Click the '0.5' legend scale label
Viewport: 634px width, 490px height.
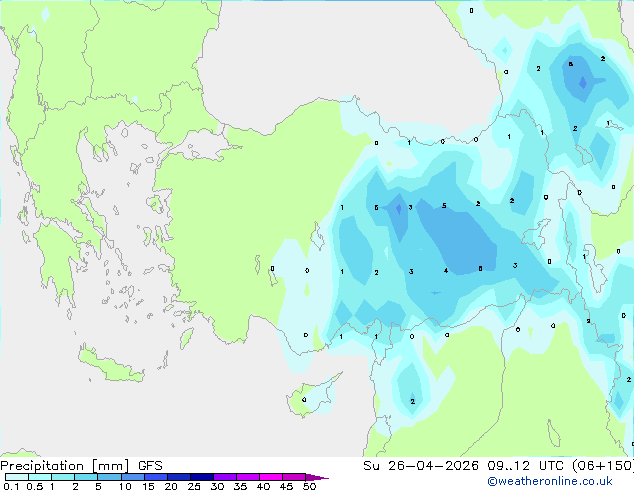[x=35, y=486]
